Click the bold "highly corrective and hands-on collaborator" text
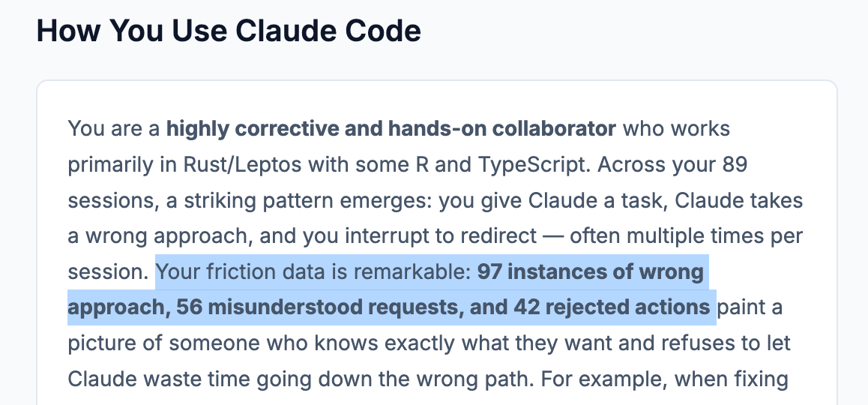Screen dimensions: 868x405 pos(391,129)
